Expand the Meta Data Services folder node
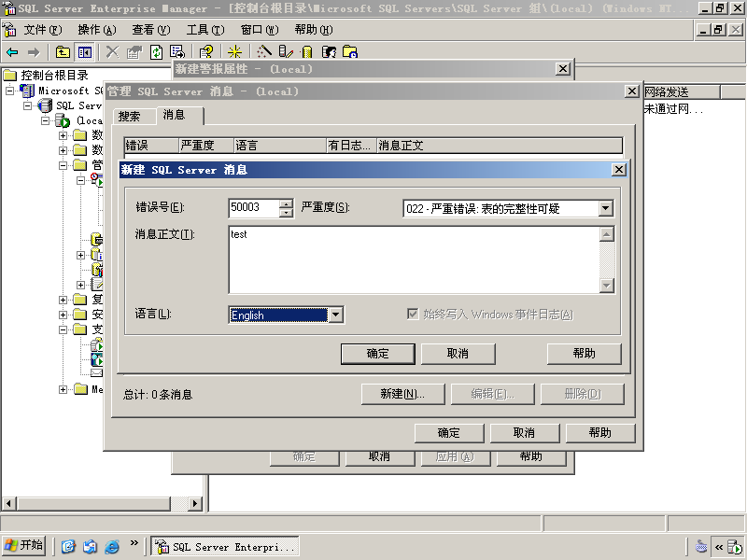 [63, 389]
